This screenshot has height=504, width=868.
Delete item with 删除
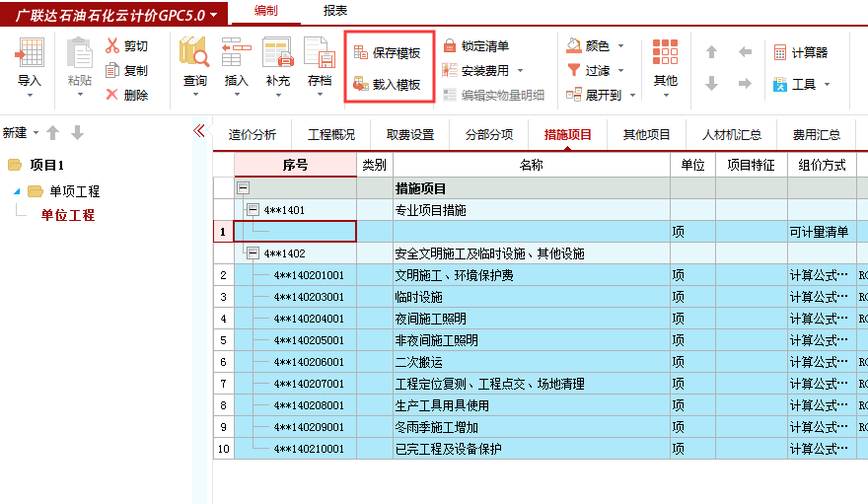coord(127,95)
